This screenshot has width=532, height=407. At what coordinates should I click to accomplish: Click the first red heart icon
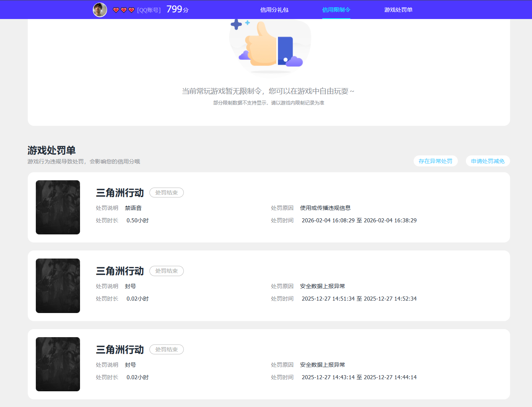click(116, 10)
